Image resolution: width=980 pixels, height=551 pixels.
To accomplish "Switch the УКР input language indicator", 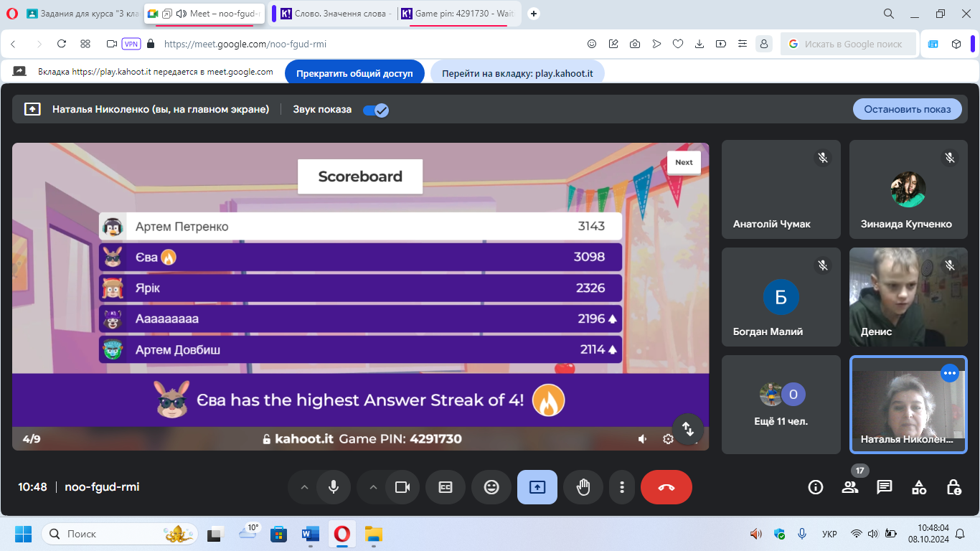I will (829, 534).
